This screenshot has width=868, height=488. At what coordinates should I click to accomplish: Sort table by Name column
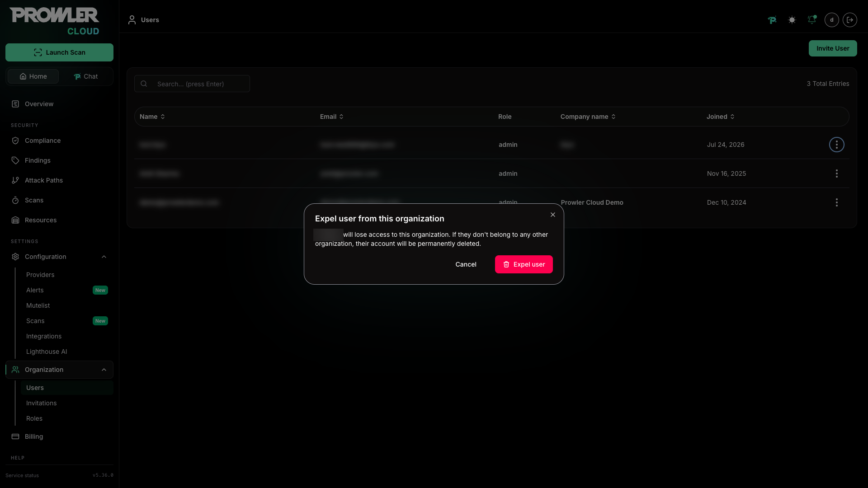click(x=152, y=117)
